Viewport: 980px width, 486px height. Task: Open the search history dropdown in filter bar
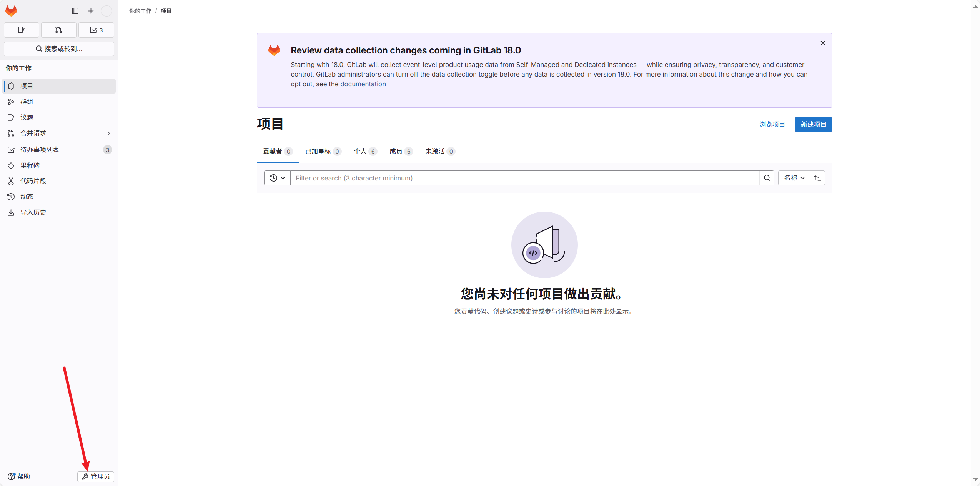click(276, 178)
